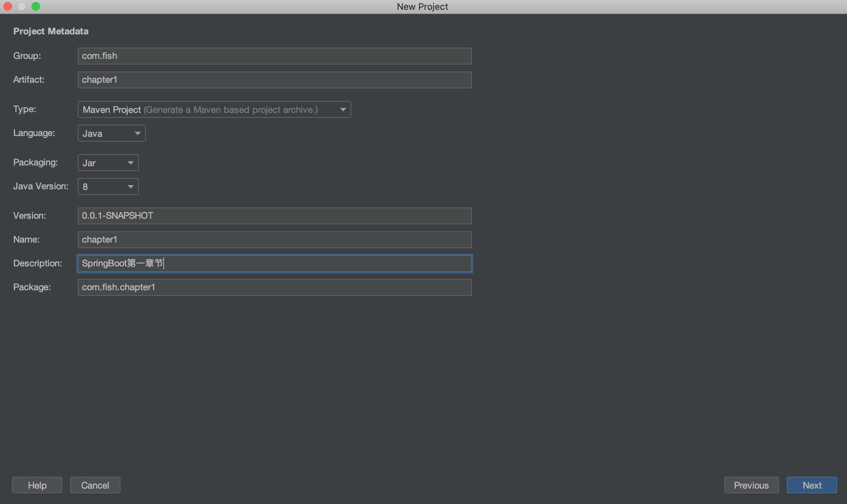Click the Type dropdown arrow icon
Viewport: 847px width, 504px height.
click(x=343, y=110)
